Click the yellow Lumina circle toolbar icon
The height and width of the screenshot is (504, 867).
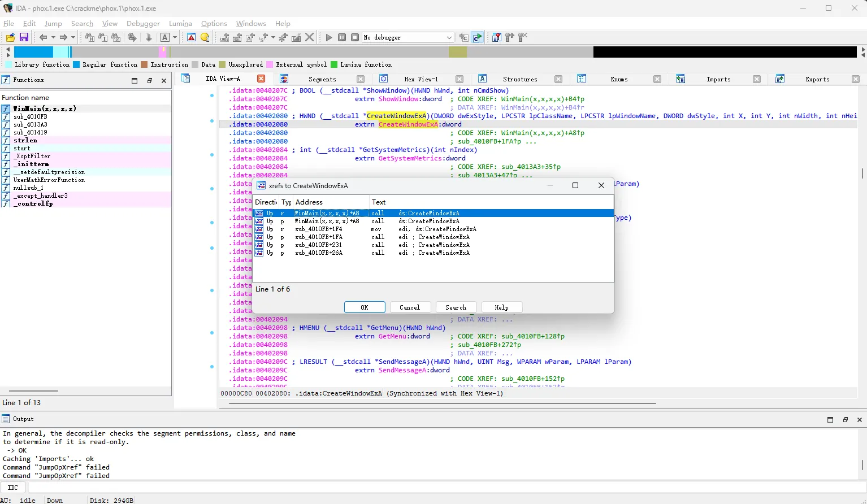(205, 37)
